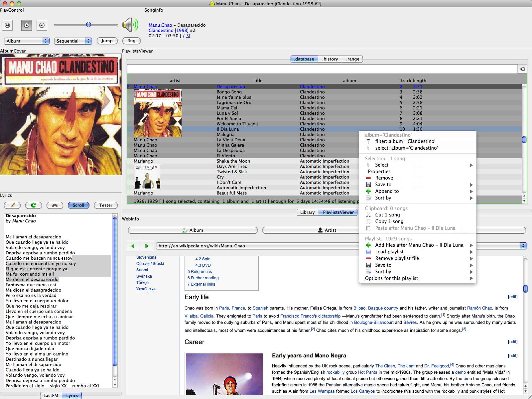Select the Lyrics tab at the bottom
This screenshot has height=399, width=532.
pos(72,395)
